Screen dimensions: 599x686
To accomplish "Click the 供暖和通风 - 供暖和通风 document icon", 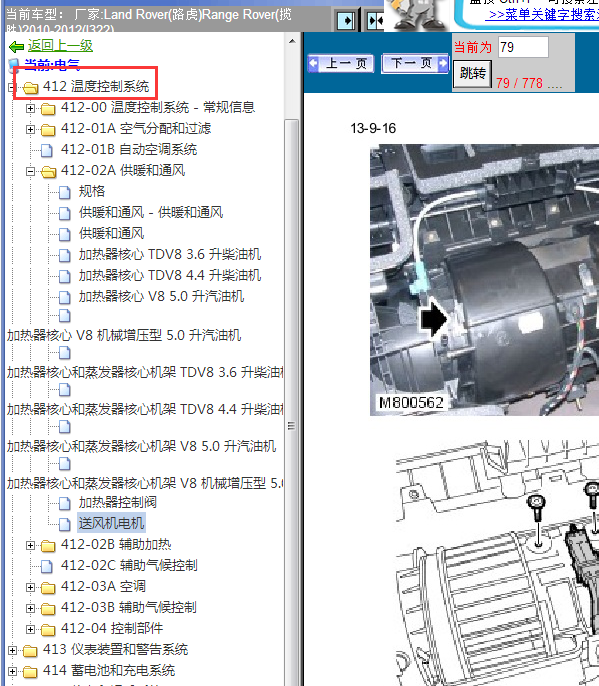I will pos(65,213).
